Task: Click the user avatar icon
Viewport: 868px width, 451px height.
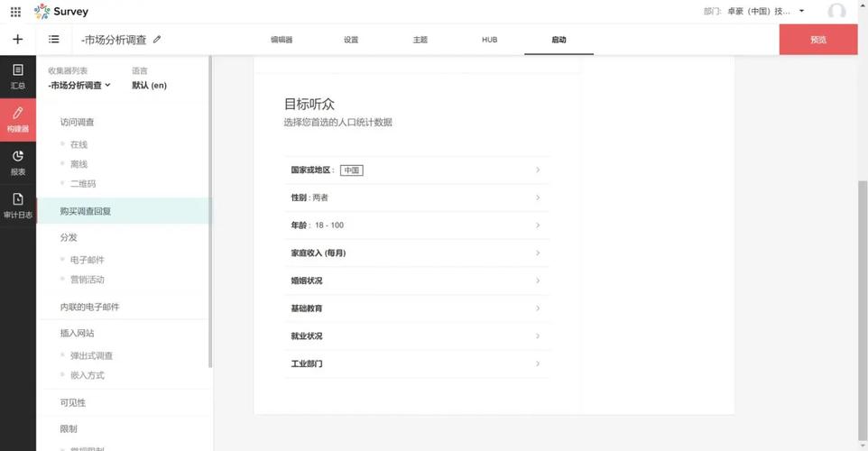Action: (x=836, y=12)
